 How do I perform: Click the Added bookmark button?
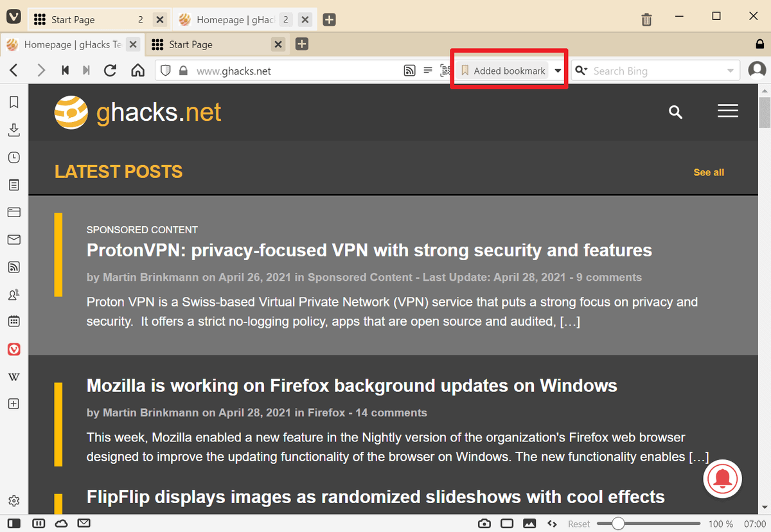pyautogui.click(x=503, y=71)
